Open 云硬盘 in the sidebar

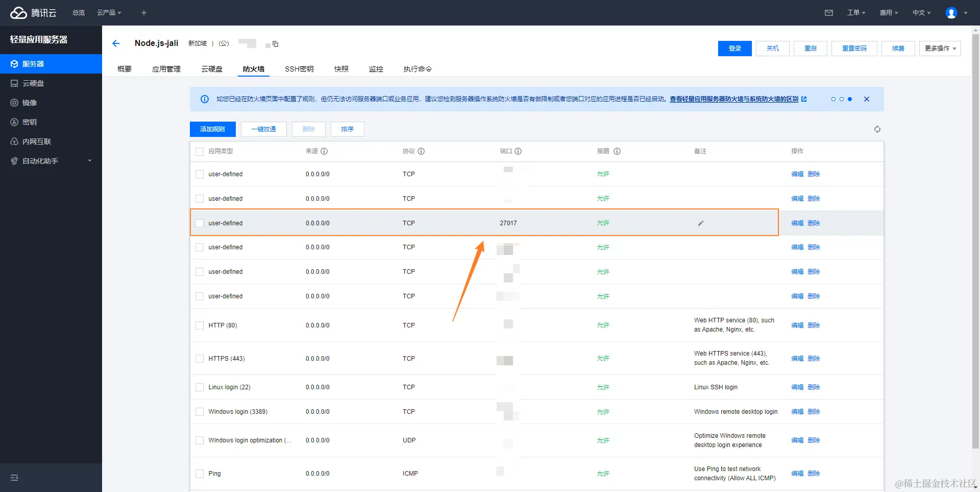pos(51,83)
